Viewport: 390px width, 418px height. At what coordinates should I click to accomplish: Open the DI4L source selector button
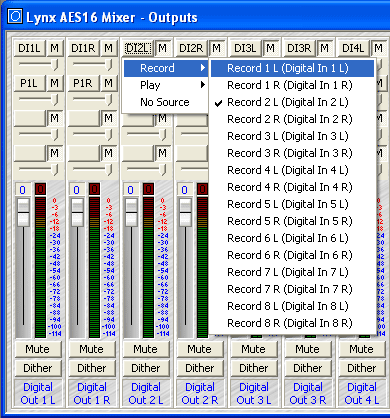[x=354, y=48]
